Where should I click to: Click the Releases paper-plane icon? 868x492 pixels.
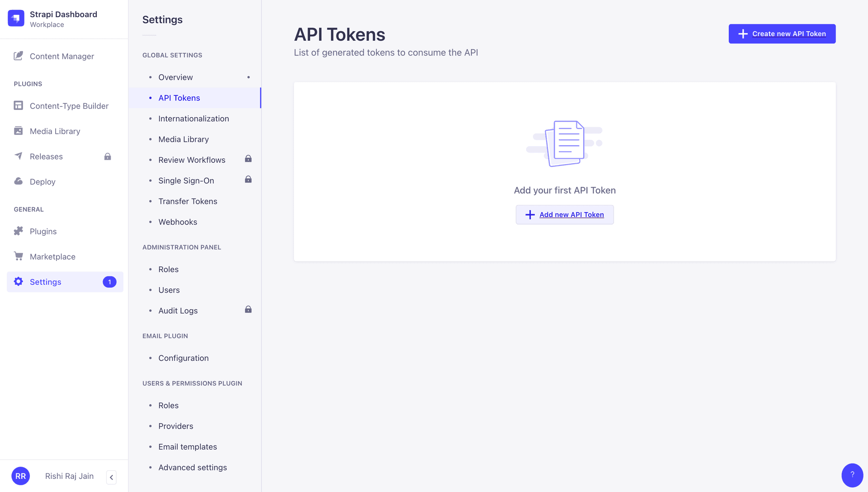tap(18, 156)
